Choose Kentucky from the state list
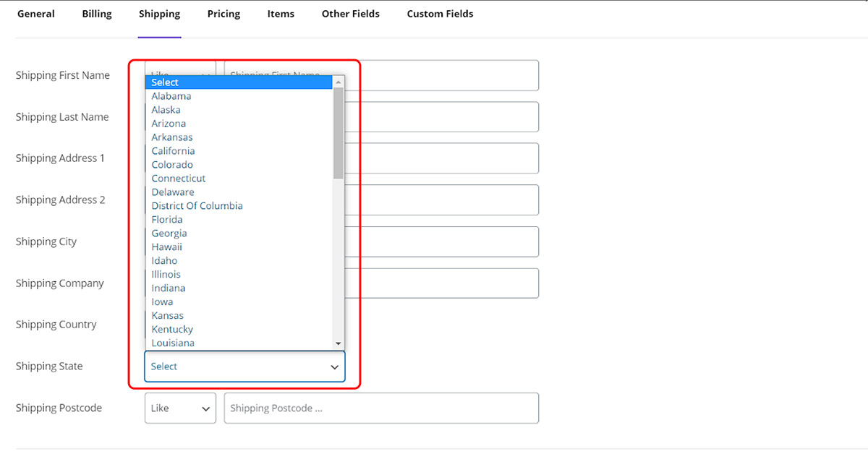Viewport: 868px width, 454px height. tap(172, 330)
